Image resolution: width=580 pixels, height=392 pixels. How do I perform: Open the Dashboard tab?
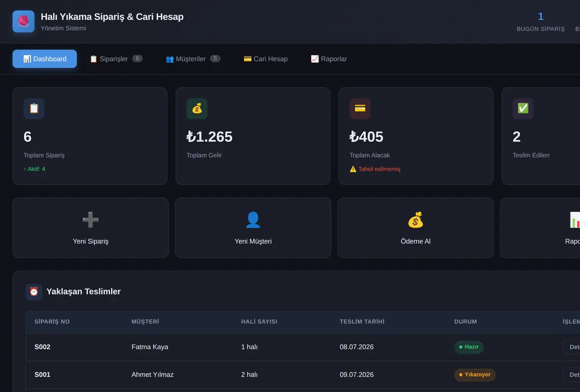[44, 59]
